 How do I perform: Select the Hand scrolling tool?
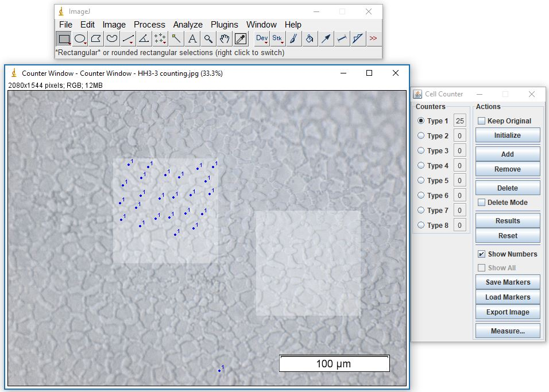225,39
